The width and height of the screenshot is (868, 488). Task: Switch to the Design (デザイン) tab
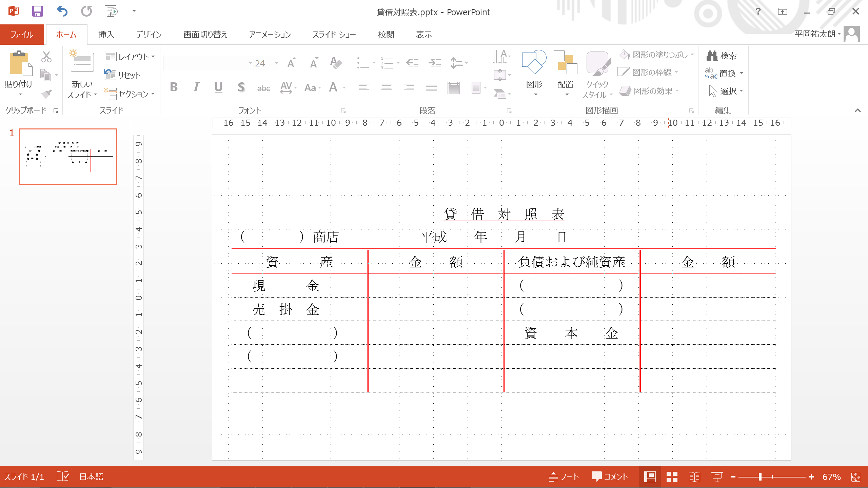tap(149, 35)
